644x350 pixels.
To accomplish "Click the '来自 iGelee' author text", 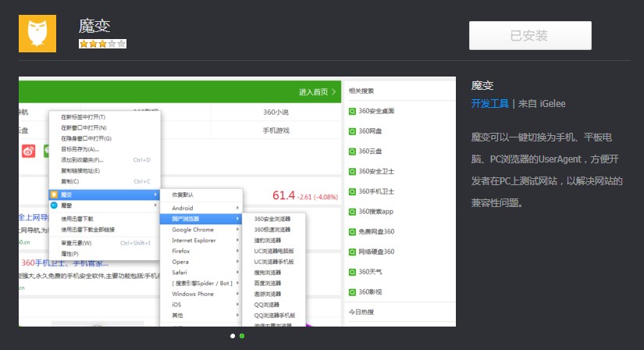I will pos(542,104).
